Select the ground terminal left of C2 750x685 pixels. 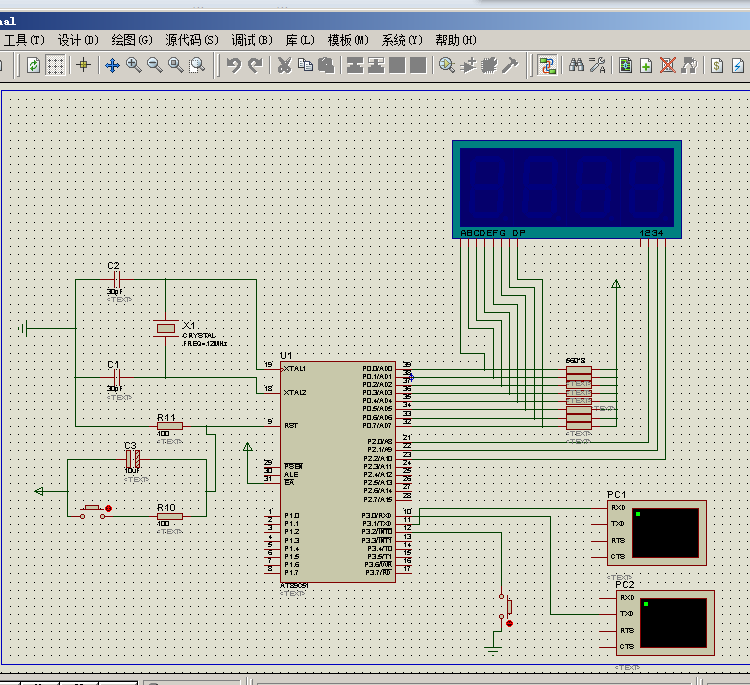(x=23, y=328)
